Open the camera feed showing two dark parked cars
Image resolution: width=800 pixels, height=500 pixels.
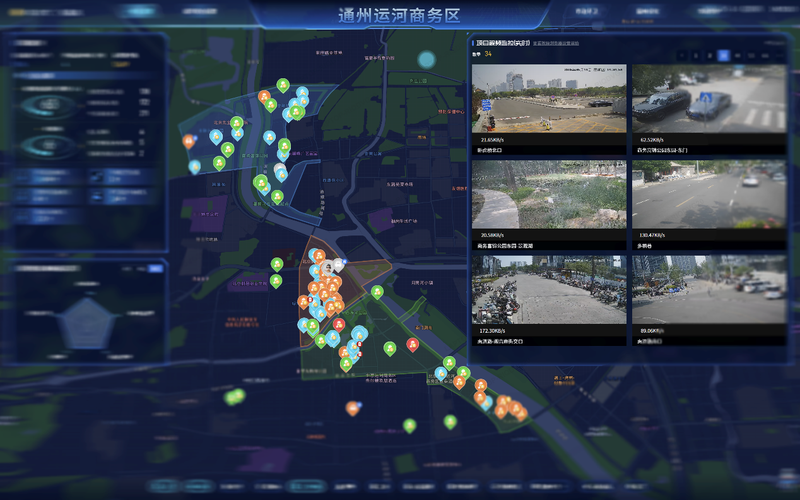(709, 99)
